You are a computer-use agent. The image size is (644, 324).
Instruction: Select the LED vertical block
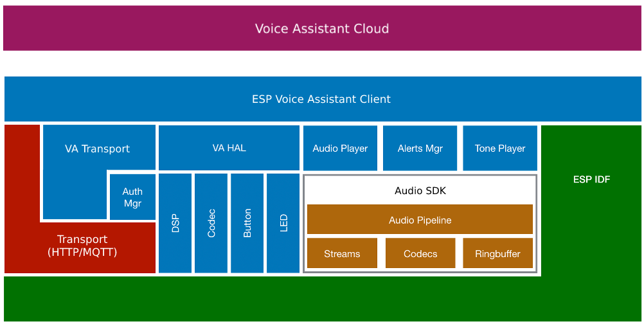point(283,223)
